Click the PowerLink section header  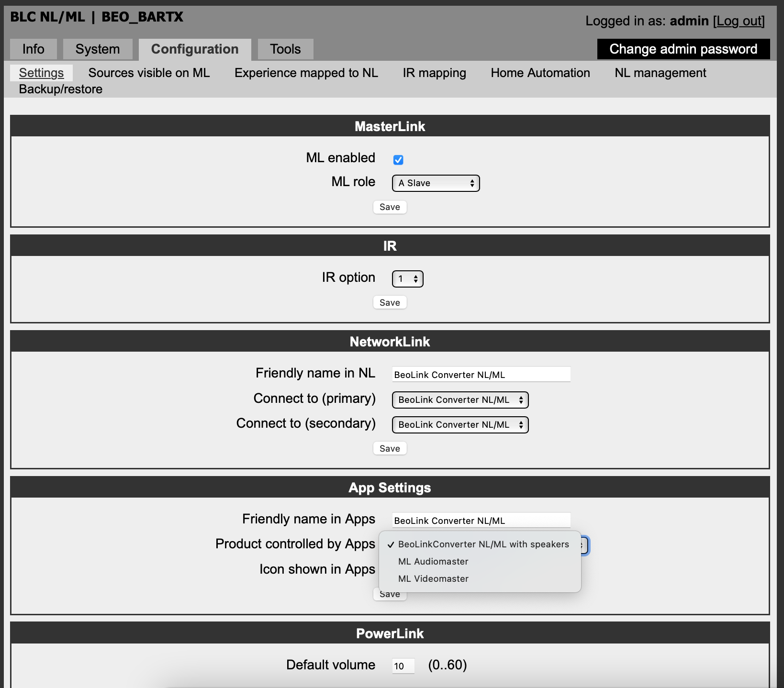click(390, 633)
